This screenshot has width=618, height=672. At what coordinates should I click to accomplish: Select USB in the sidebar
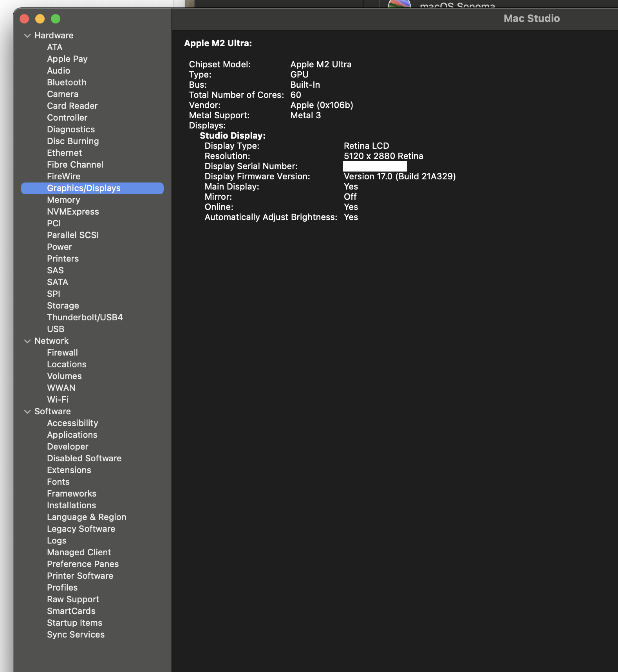click(56, 329)
